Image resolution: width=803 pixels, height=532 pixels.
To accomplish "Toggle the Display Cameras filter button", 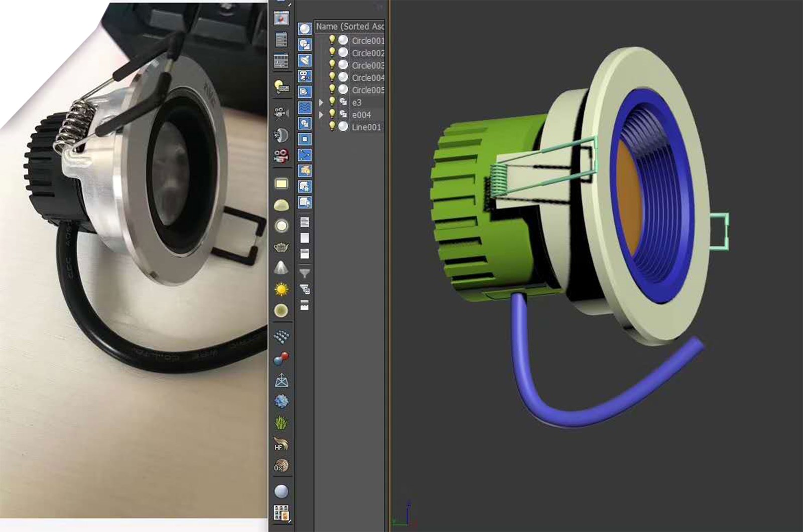I will (x=305, y=76).
